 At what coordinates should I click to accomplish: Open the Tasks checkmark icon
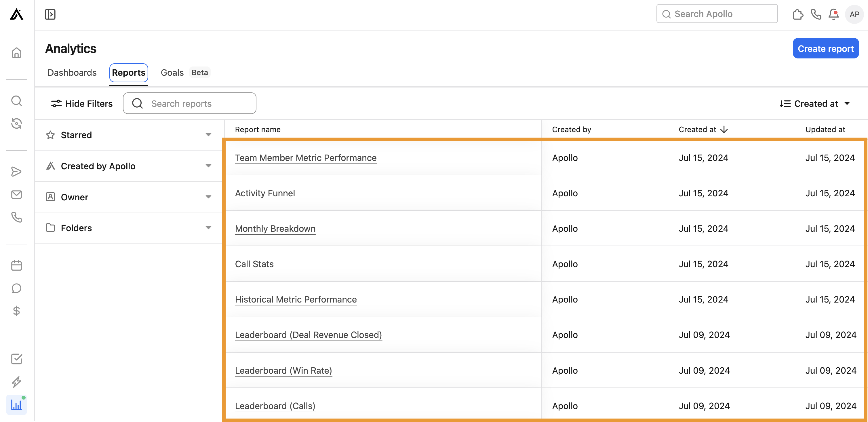pos(16,359)
